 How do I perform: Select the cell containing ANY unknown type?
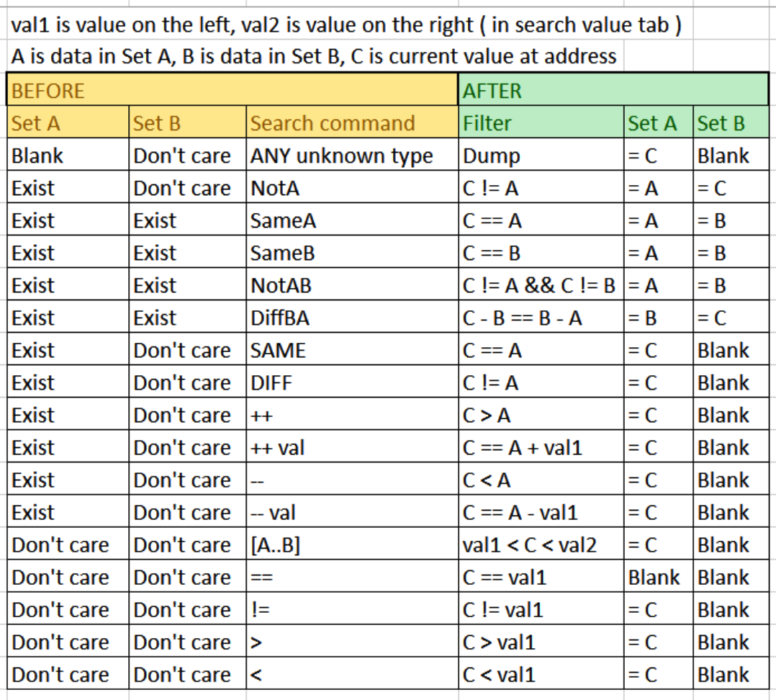352,155
